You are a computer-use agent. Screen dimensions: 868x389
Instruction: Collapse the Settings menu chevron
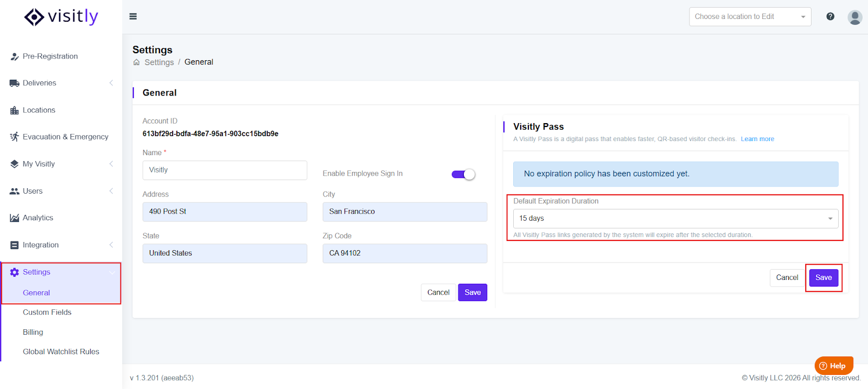(112, 272)
